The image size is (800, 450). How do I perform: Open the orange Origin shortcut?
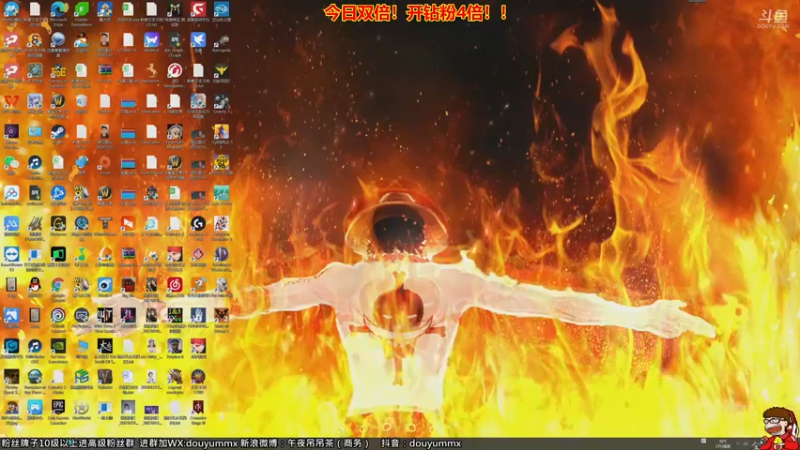coord(105,162)
